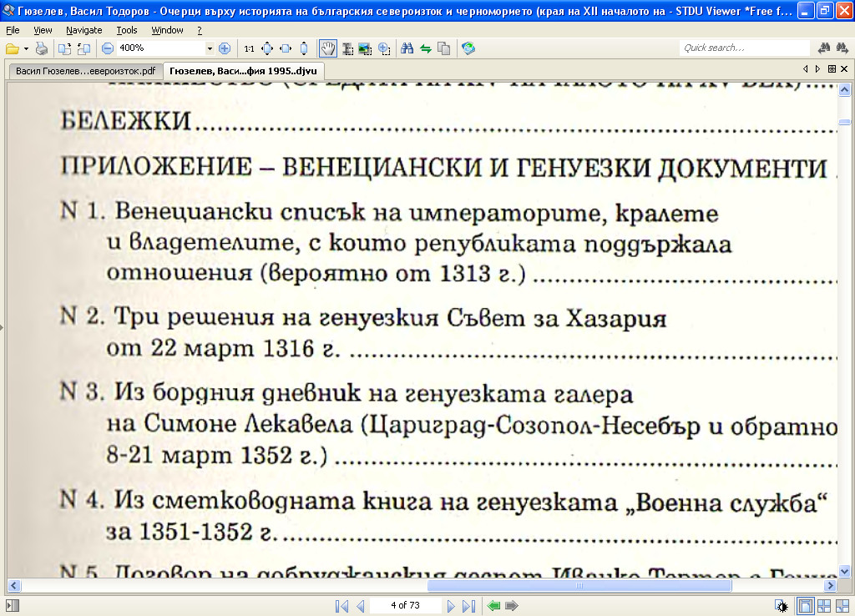
Task: Click the zoom in plus icon
Action: coord(224,48)
